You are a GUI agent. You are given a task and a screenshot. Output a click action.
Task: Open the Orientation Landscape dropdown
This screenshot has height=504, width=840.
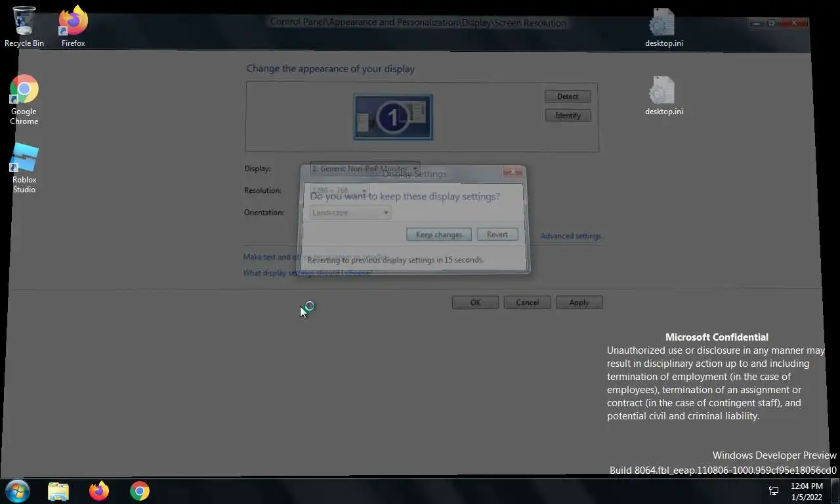pos(350,213)
